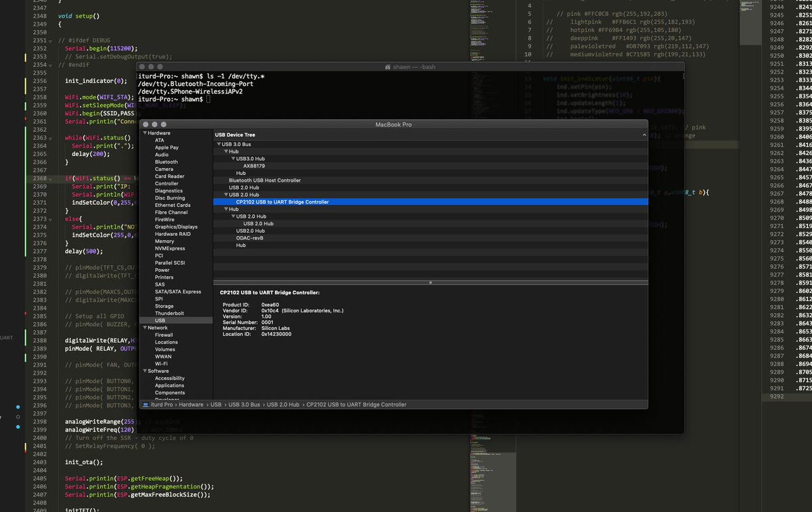Collapse the USB 2.0 Hub containing CP2102
The height and width of the screenshot is (512, 812).
click(x=226, y=195)
